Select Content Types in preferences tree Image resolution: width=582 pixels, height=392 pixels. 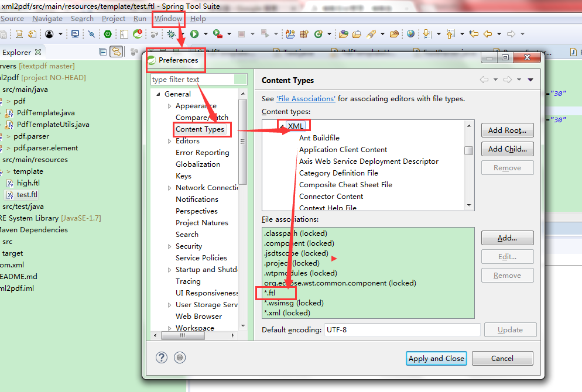click(200, 129)
